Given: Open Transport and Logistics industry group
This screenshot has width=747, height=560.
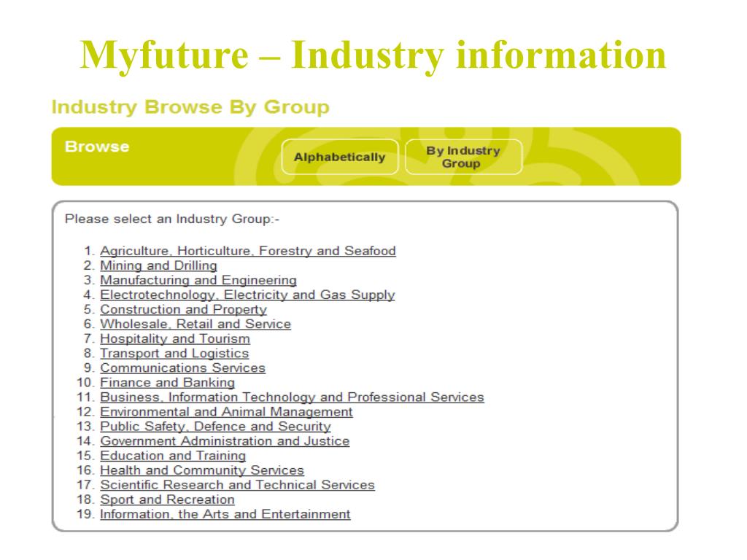Looking at the screenshot, I should (174, 354).
